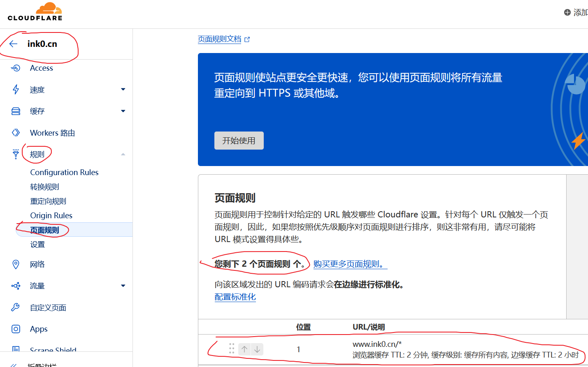The height and width of the screenshot is (367, 588).
Task: Open Apps in the sidebar
Action: (x=39, y=329)
